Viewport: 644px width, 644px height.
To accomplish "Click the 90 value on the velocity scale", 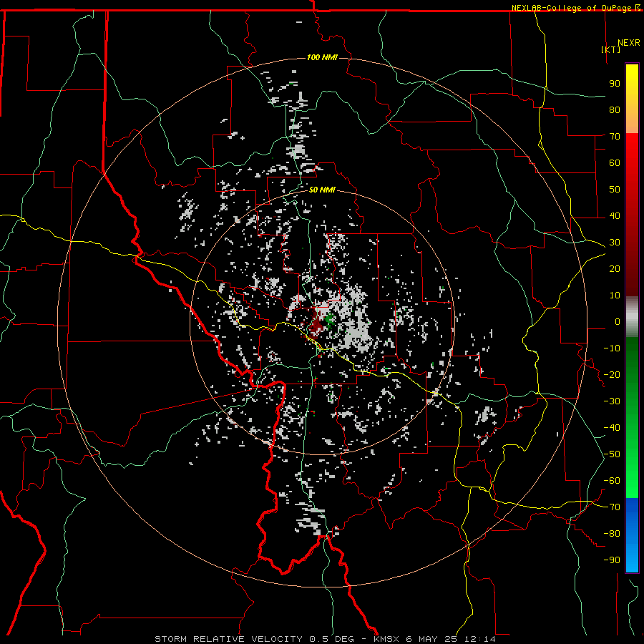I will pyautogui.click(x=615, y=84).
